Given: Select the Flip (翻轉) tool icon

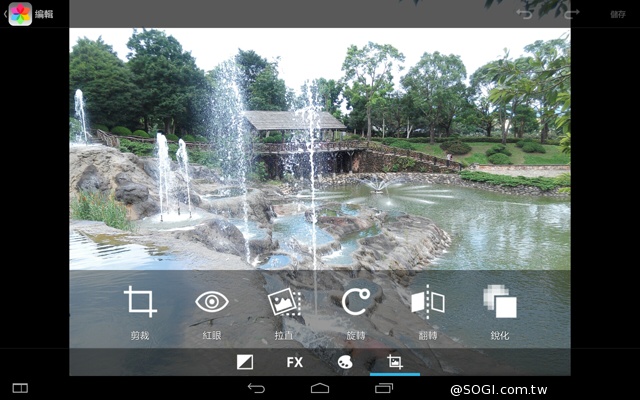Looking at the screenshot, I should point(428,302).
